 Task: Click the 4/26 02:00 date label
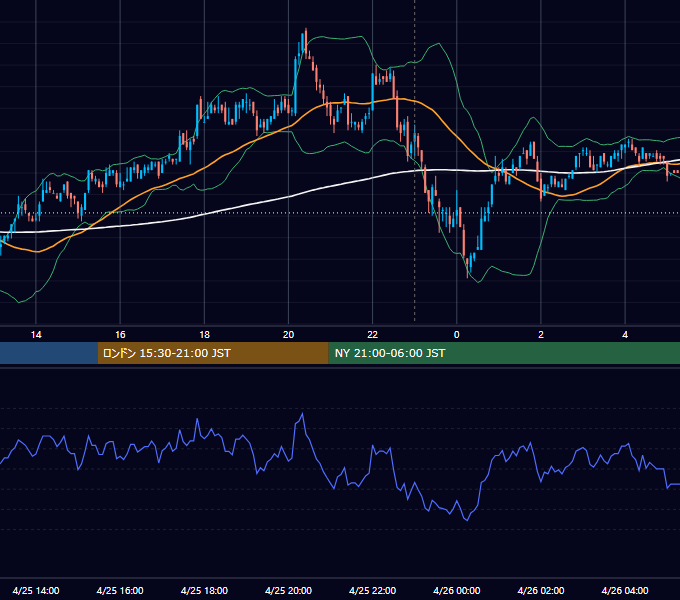pyautogui.click(x=541, y=590)
